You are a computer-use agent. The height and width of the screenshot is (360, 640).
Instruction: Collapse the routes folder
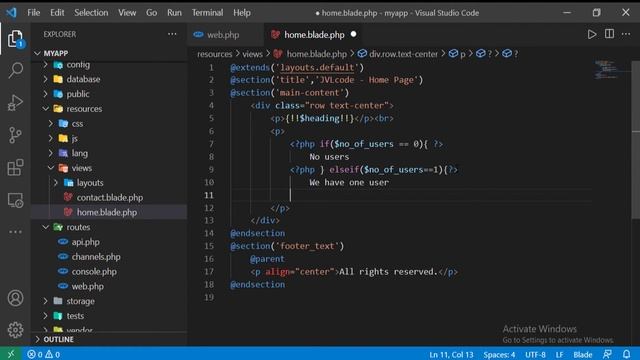point(78,227)
